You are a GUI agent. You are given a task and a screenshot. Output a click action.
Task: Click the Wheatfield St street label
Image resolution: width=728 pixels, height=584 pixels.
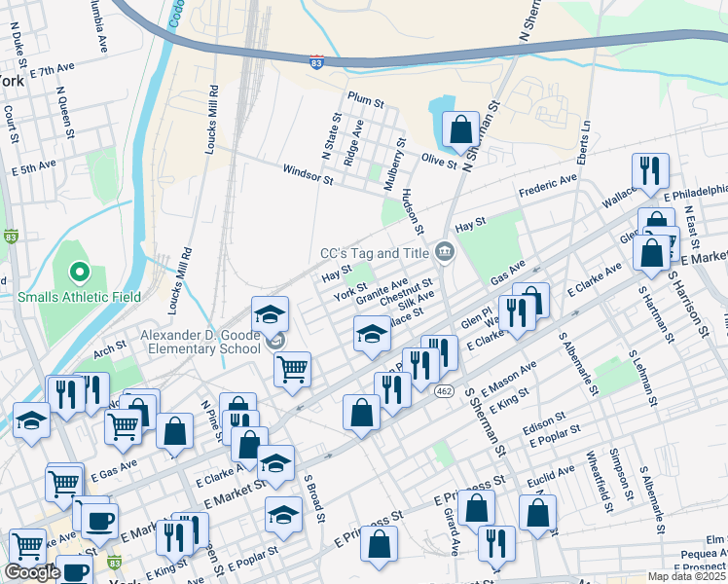599,482
